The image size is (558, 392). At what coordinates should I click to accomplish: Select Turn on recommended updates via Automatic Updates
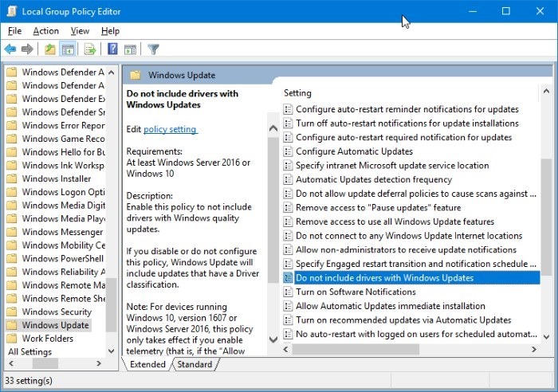click(403, 320)
